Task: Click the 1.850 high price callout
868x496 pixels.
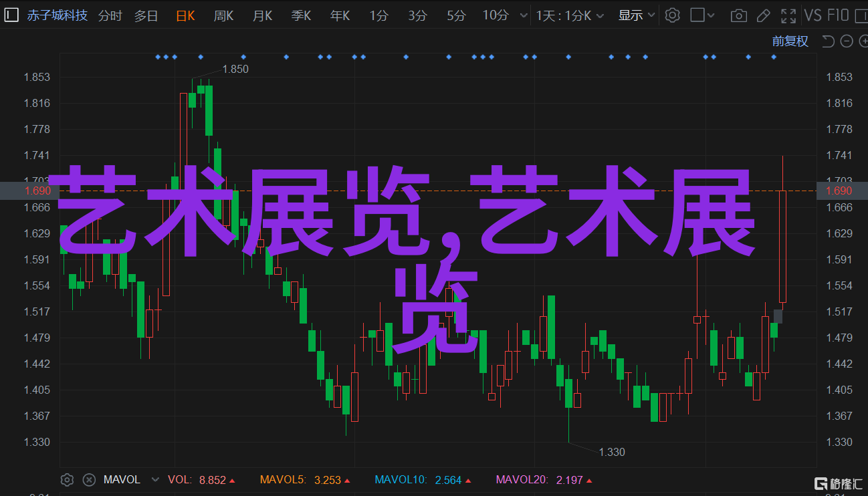Action: (235, 69)
